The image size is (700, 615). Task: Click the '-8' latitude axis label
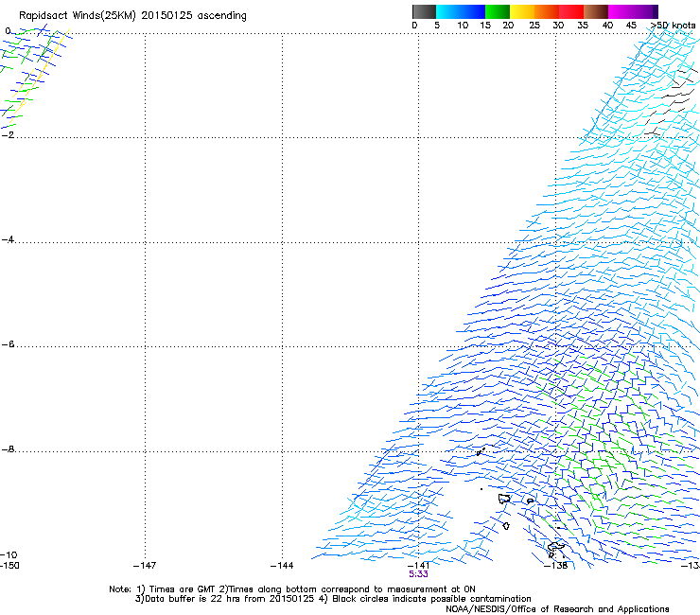[x=8, y=449]
